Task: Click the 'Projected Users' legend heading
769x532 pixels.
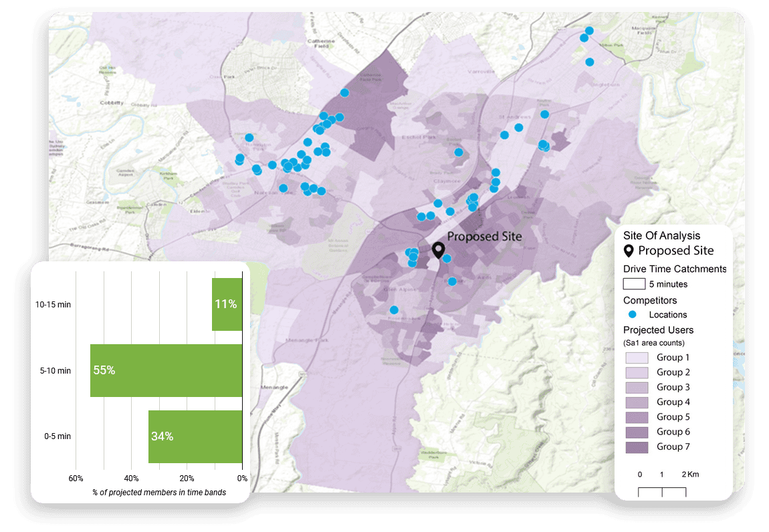Action: pos(658,330)
